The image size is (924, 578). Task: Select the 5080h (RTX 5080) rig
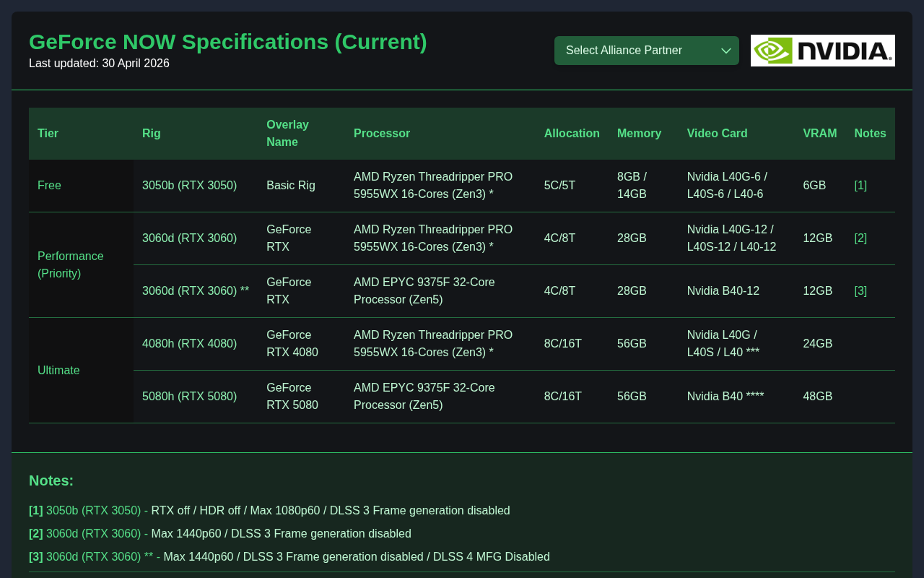pyautogui.click(x=189, y=397)
